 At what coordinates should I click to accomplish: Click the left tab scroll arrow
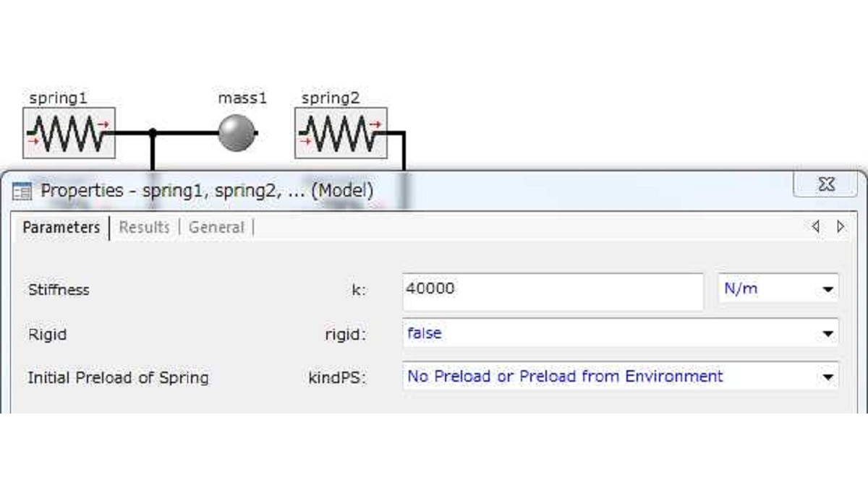click(x=816, y=226)
